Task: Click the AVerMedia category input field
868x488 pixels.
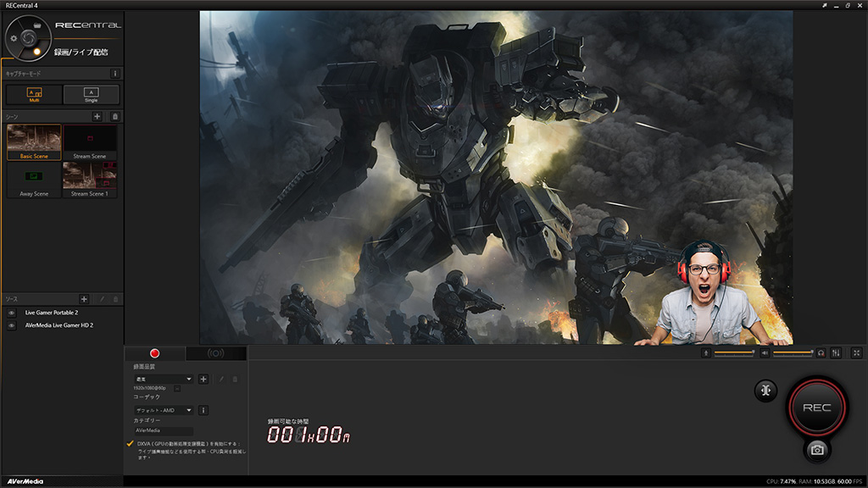Action: tap(164, 430)
